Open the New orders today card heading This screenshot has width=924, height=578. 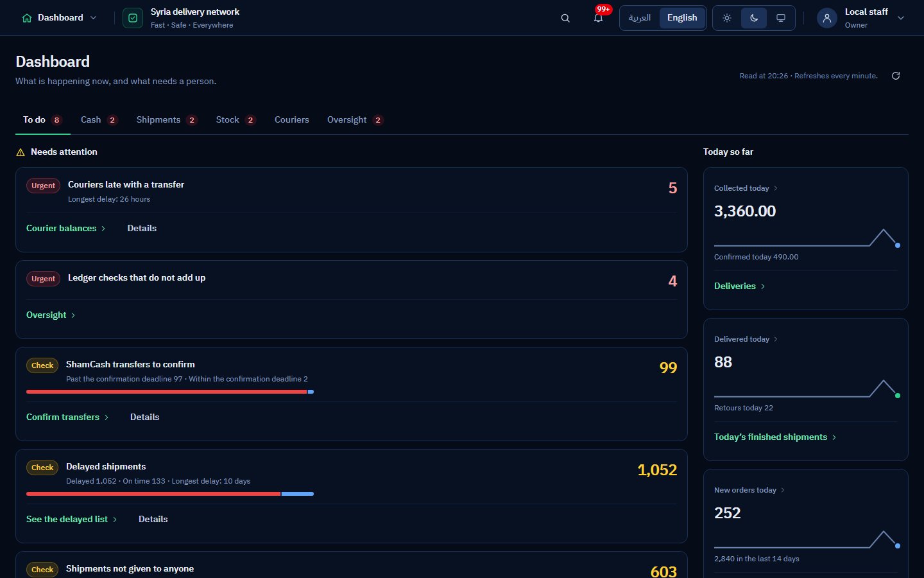749,490
